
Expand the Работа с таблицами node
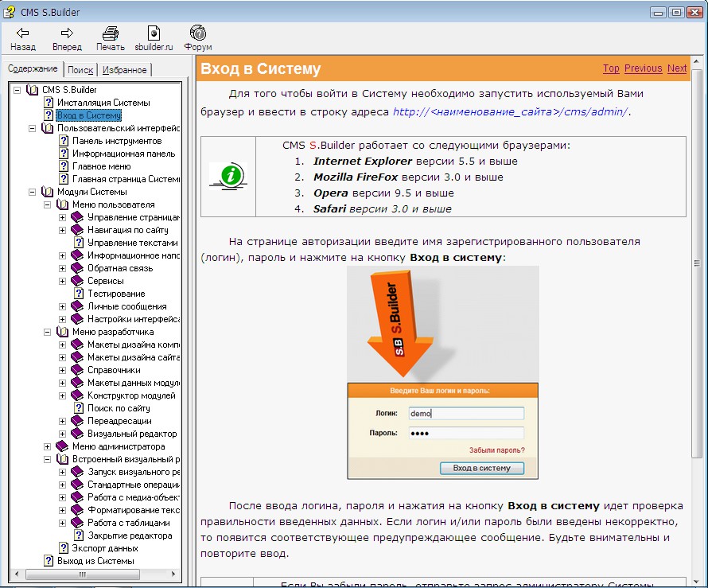pyautogui.click(x=62, y=523)
